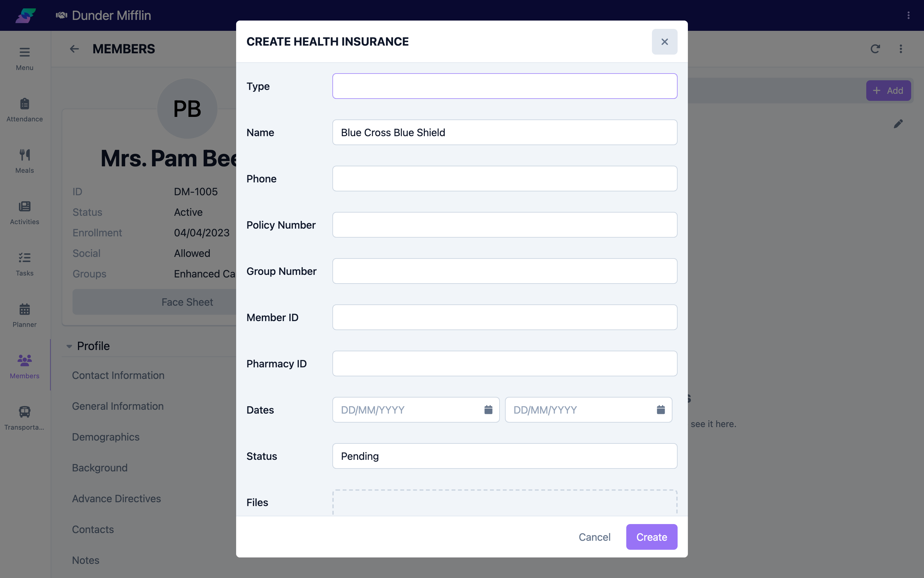Click the MEMBERS page title
This screenshot has width=924, height=578.
click(124, 49)
